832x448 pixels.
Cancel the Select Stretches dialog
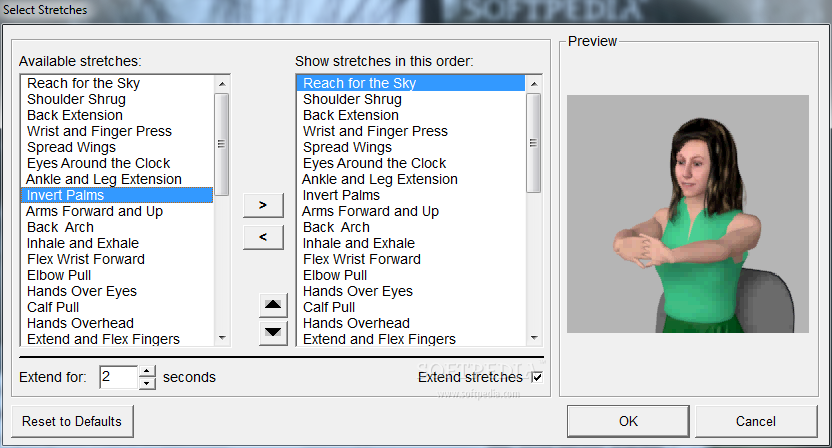point(755,421)
